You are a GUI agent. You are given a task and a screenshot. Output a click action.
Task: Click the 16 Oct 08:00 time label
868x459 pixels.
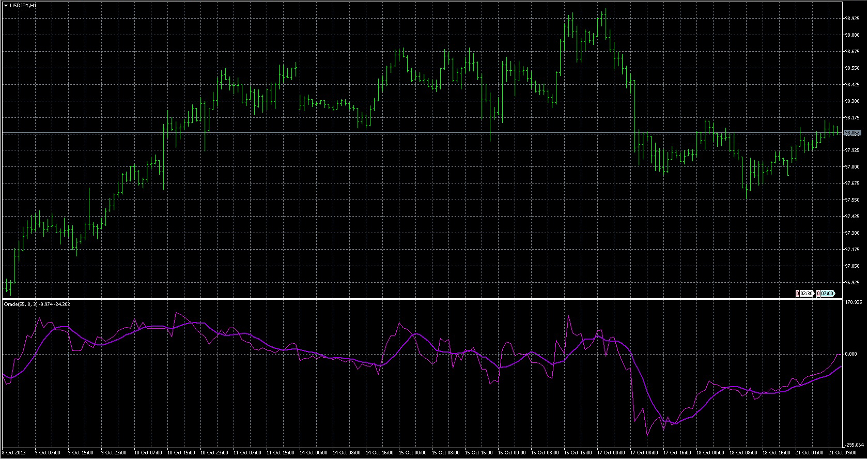[x=545, y=453]
